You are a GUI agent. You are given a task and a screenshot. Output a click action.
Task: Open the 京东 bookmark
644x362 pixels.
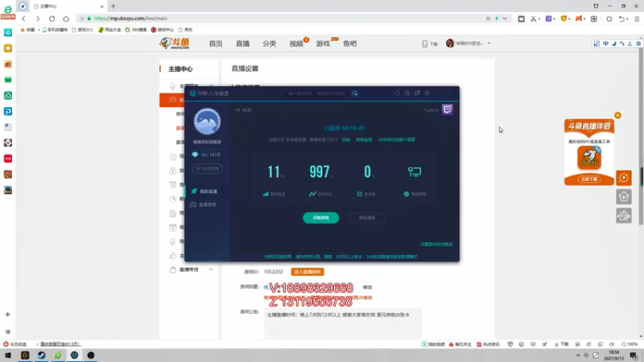186,30
